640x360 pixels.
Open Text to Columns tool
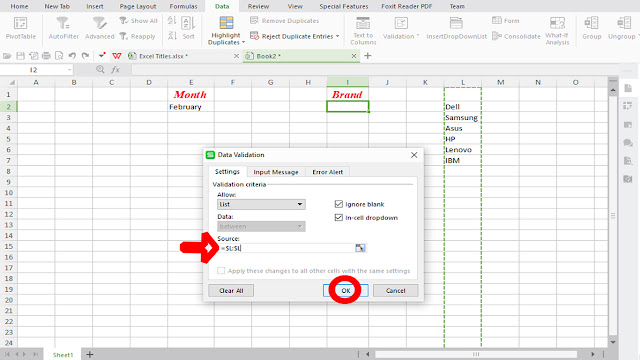tap(363, 31)
